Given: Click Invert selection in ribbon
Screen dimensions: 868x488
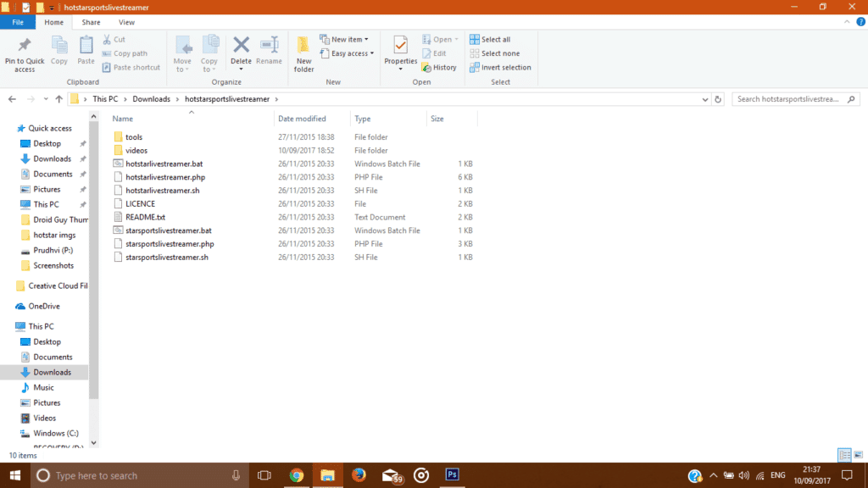Looking at the screenshot, I should point(500,68).
